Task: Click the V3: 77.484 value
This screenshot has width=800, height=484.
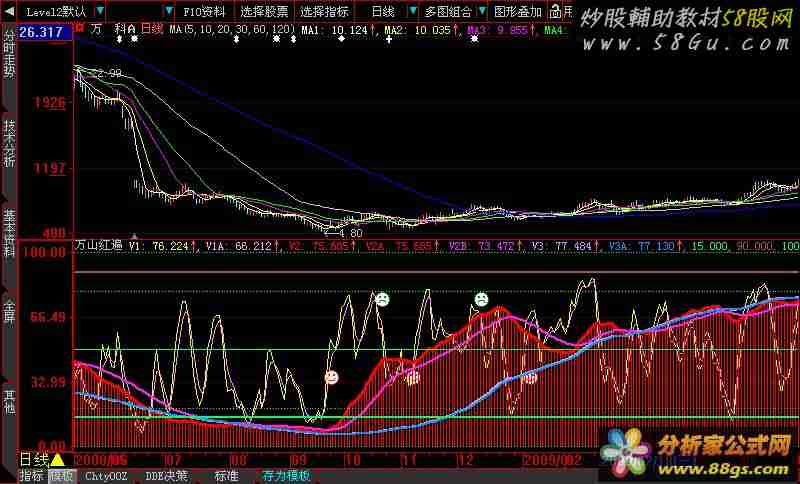Action: [561, 246]
